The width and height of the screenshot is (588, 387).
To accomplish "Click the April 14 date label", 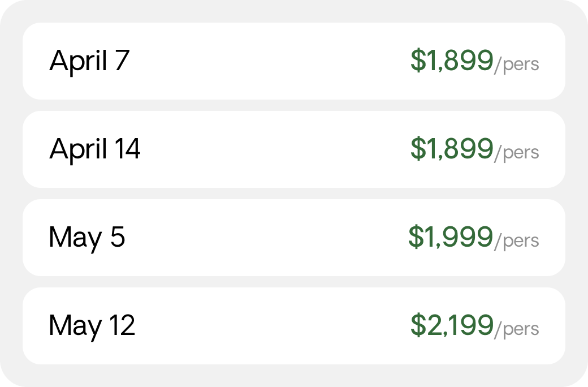I will (x=95, y=149).
